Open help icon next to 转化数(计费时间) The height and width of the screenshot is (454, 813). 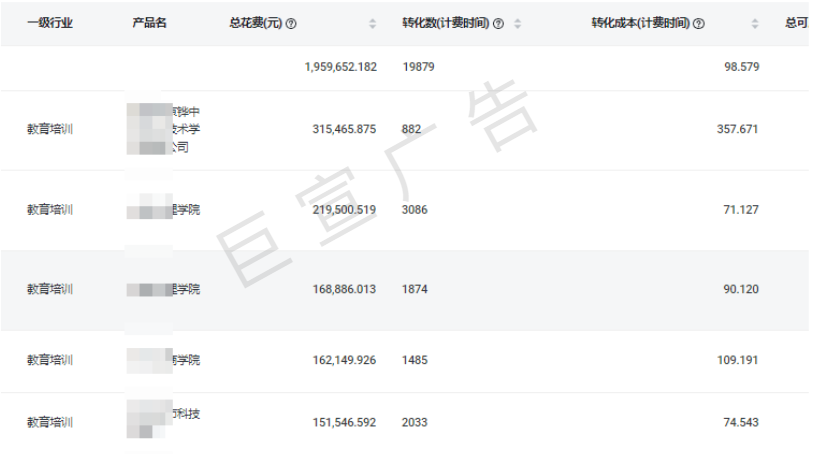[498, 23]
